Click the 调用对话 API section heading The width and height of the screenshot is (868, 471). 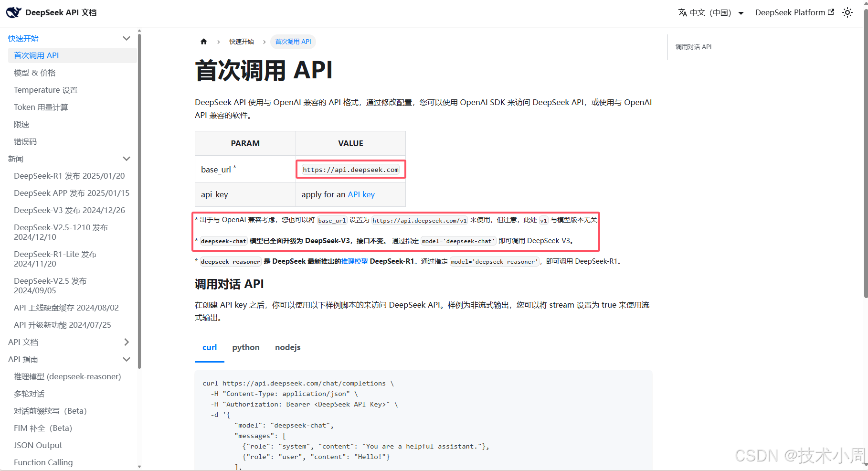click(229, 284)
